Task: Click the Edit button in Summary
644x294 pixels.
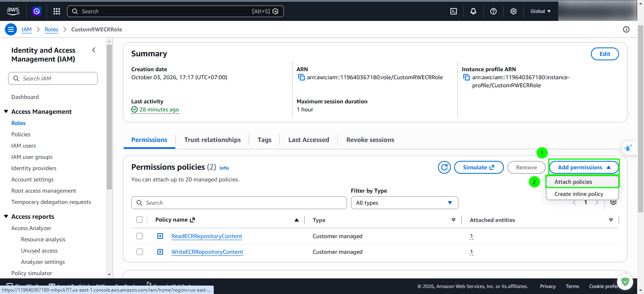Action: (605, 54)
